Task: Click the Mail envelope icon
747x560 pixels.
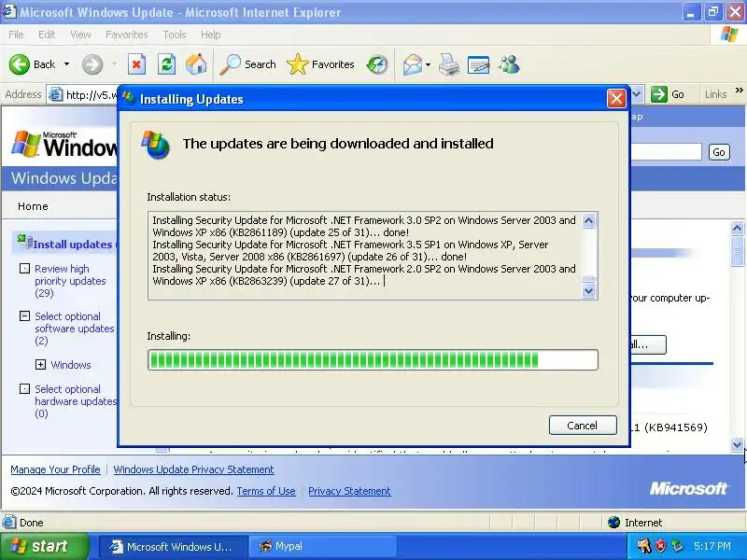Action: [412, 64]
